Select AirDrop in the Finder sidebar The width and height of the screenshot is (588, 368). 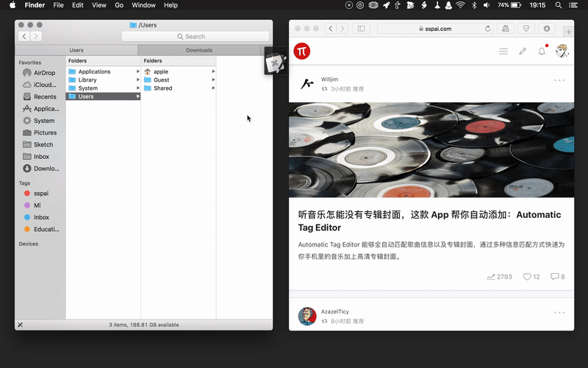[x=43, y=73]
